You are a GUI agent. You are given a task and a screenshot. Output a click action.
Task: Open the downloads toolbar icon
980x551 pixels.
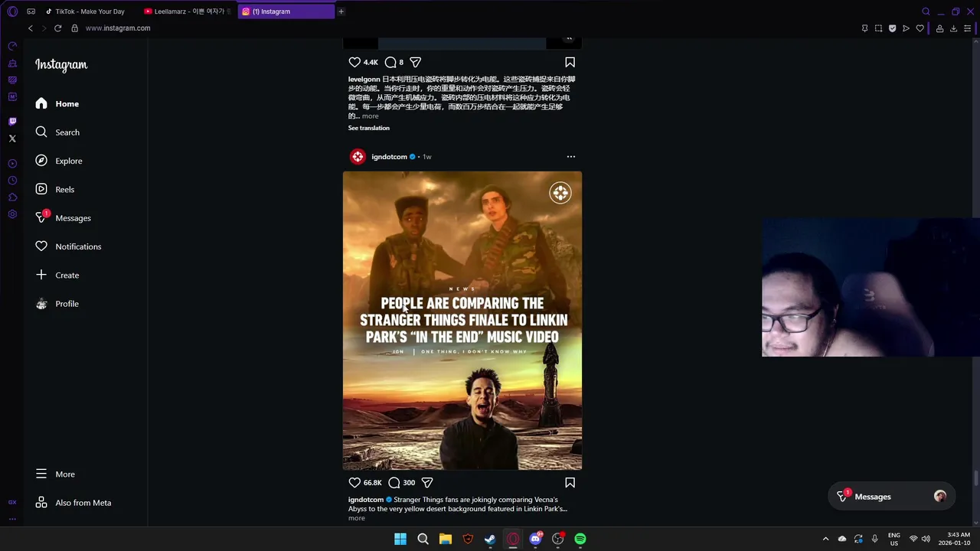(953, 28)
